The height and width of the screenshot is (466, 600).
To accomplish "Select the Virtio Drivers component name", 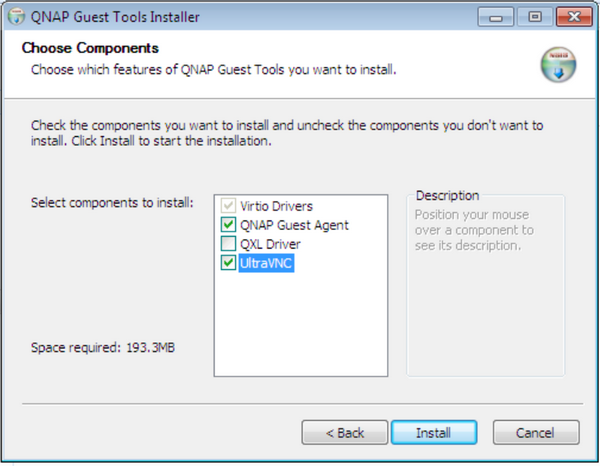I will point(276,206).
